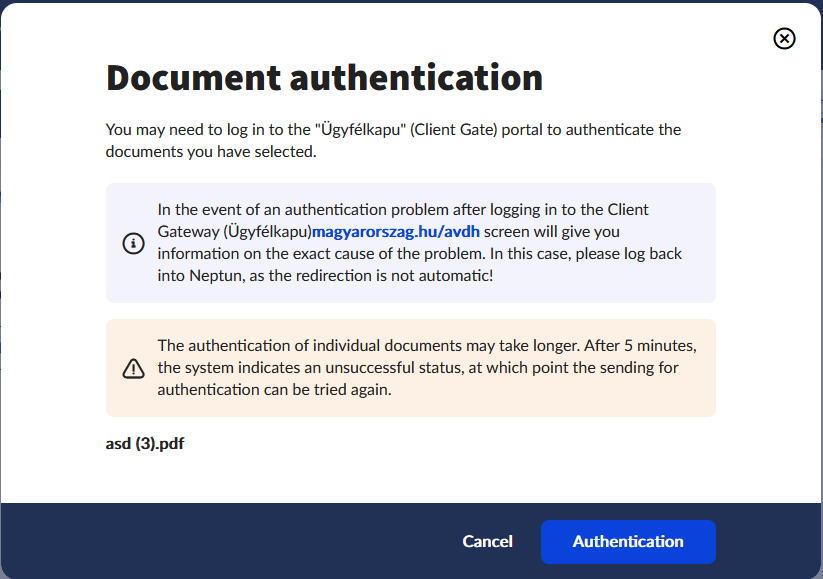Click the circled info icon
The height and width of the screenshot is (579, 823).
[x=133, y=243]
